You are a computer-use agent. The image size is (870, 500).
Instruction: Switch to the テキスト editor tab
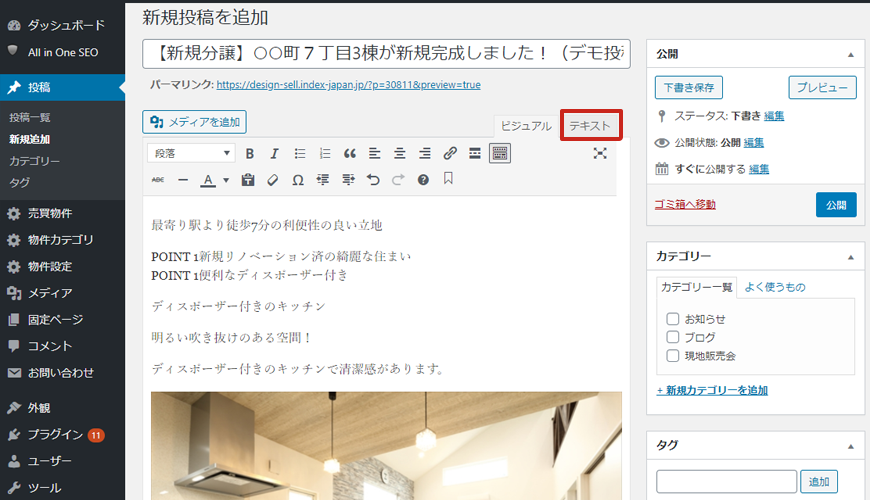click(x=590, y=126)
